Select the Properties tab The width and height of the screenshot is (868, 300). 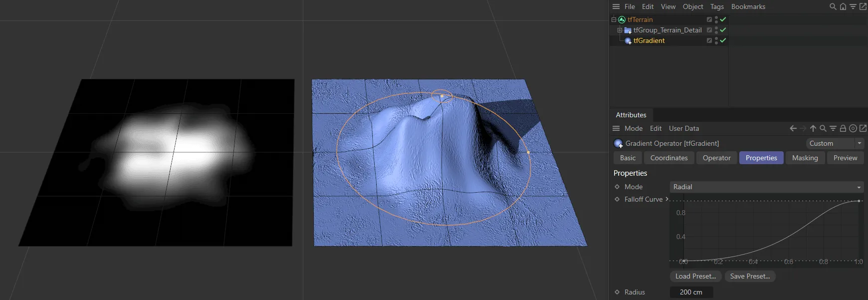[761, 158]
